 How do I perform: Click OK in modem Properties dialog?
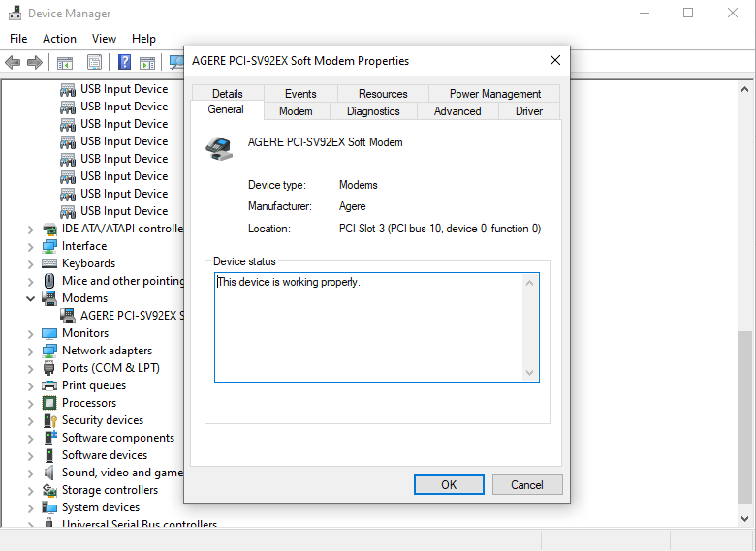coord(449,484)
